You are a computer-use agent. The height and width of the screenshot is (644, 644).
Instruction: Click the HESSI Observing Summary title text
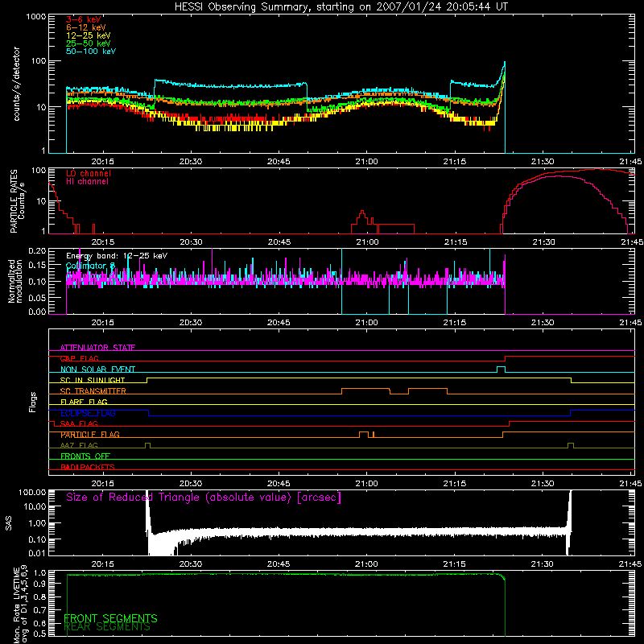point(341,7)
